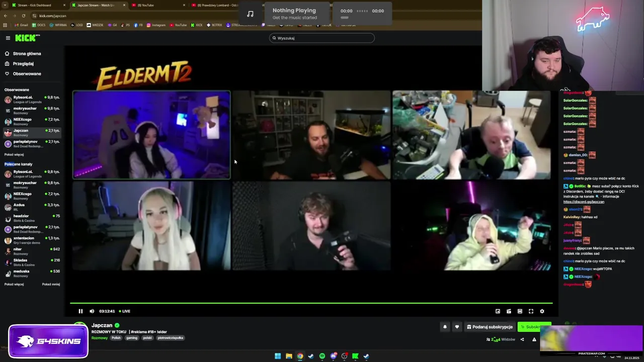Viewport: 644px width, 362px height.
Task: Open discord.gg/japczan link in chat
Action: pos(584,202)
